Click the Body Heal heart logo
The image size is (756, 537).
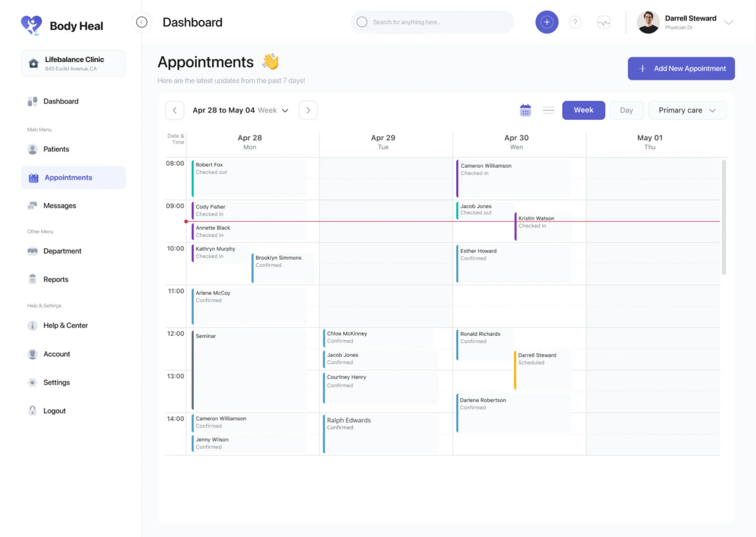(31, 25)
